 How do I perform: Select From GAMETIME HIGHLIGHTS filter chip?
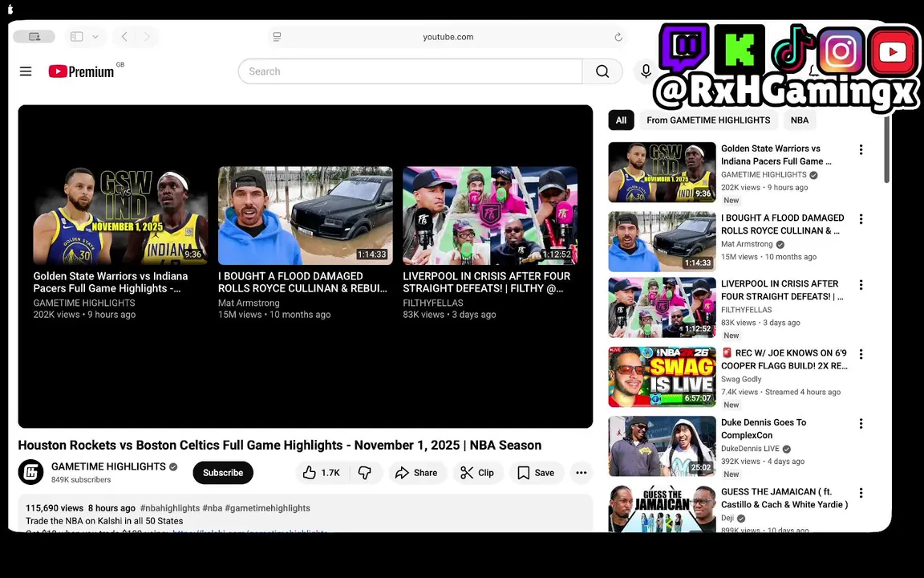click(x=708, y=120)
